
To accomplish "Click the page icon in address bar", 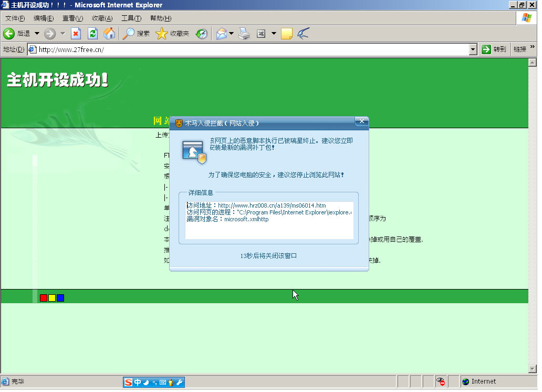I will click(x=33, y=49).
